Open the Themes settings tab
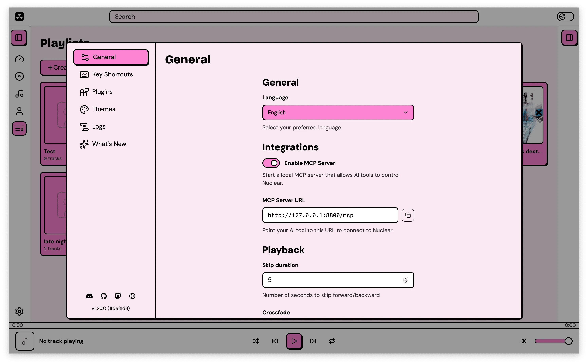This screenshot has height=364, width=588. pyautogui.click(x=104, y=109)
